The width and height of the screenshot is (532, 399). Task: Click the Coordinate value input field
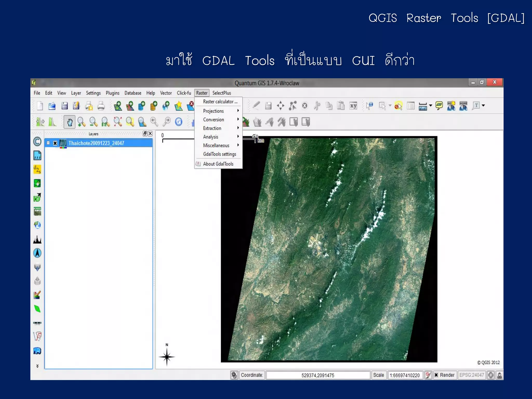click(x=318, y=375)
